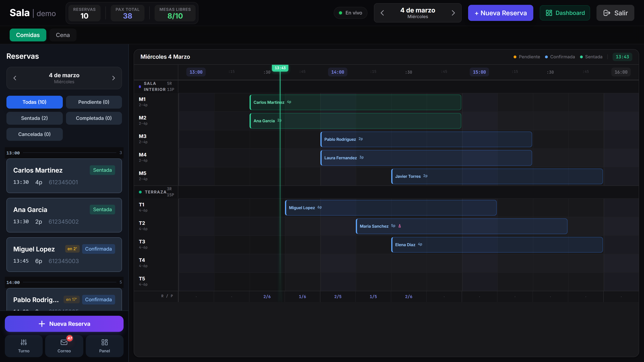This screenshot has height=362, width=644.
Task: Go to next day in header date
Action: 453,13
